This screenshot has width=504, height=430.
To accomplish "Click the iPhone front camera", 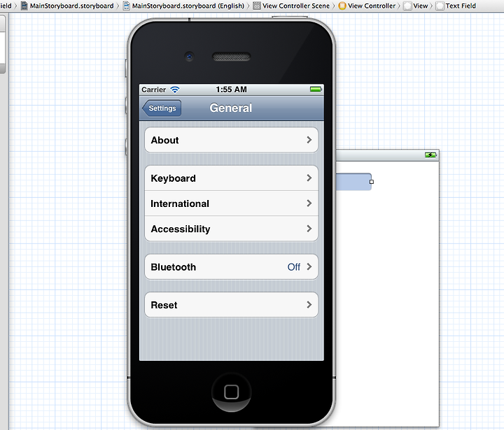I will pos(189,57).
